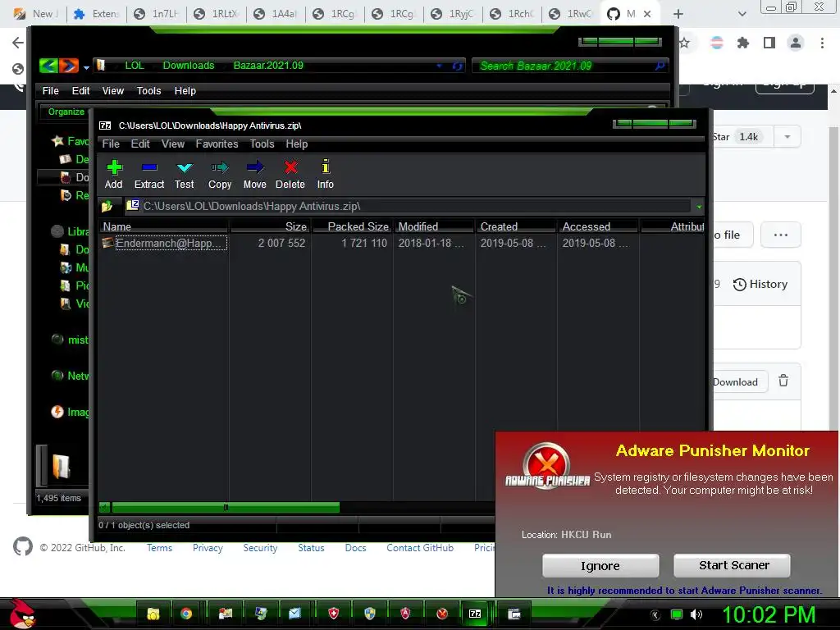Sort by the Name column header
The image size is (840, 630).
[163, 226]
